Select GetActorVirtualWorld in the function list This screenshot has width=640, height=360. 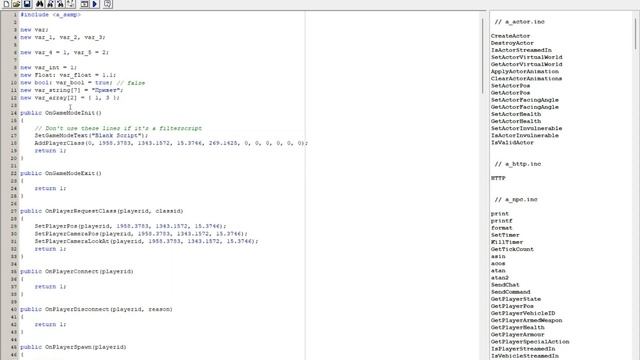pos(526,64)
